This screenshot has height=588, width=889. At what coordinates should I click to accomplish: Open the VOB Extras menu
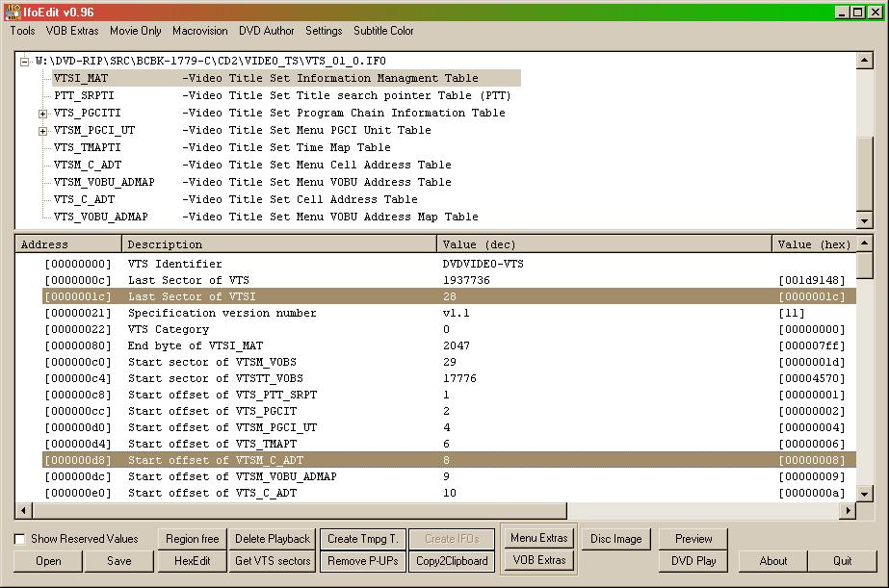click(72, 31)
